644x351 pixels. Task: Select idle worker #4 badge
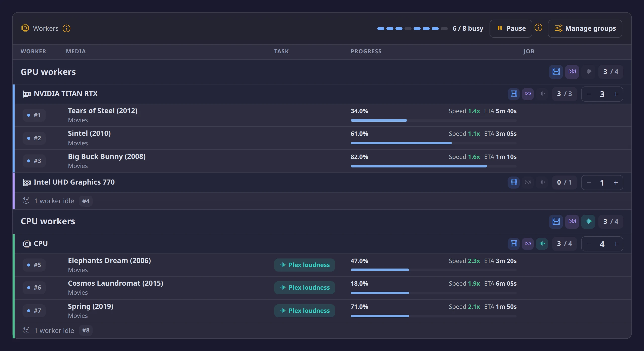click(x=86, y=201)
